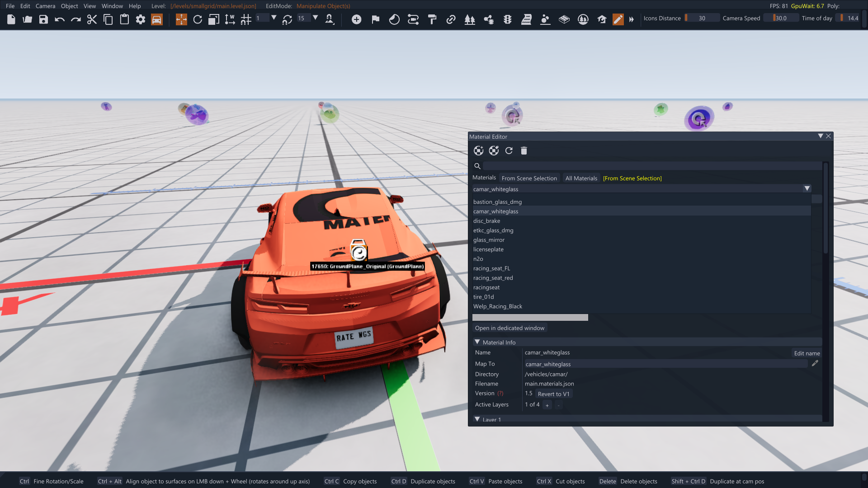Image resolution: width=868 pixels, height=488 pixels.
Task: Toggle terrain snapping magnet icon
Action: [x=330, y=19]
